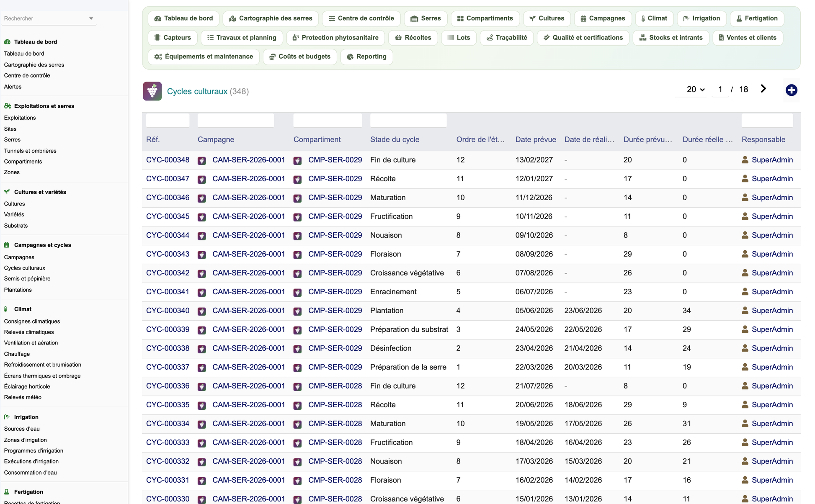Open Serres tab
Viewport: 815px width, 504px height.
(x=426, y=18)
